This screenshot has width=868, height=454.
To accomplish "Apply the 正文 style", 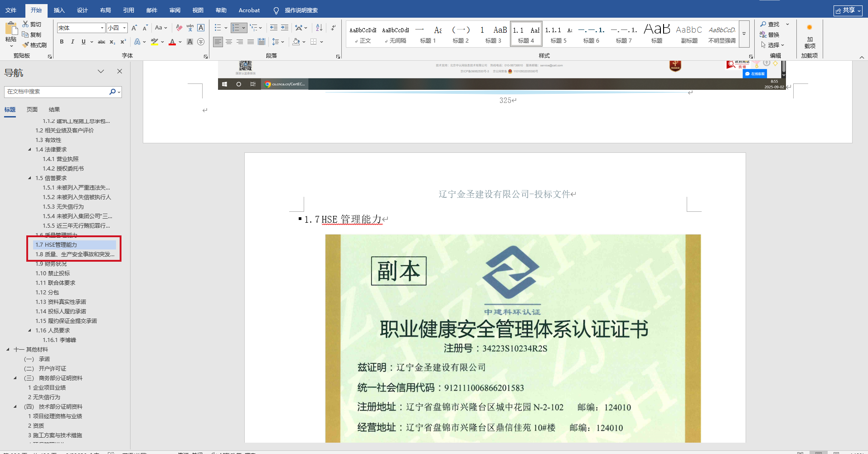I will coord(363,34).
